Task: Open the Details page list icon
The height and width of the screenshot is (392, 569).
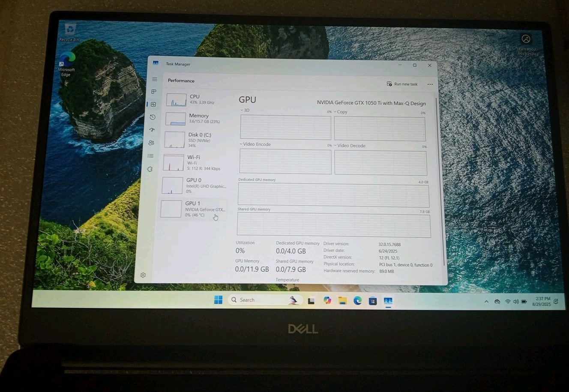Action: (150, 156)
